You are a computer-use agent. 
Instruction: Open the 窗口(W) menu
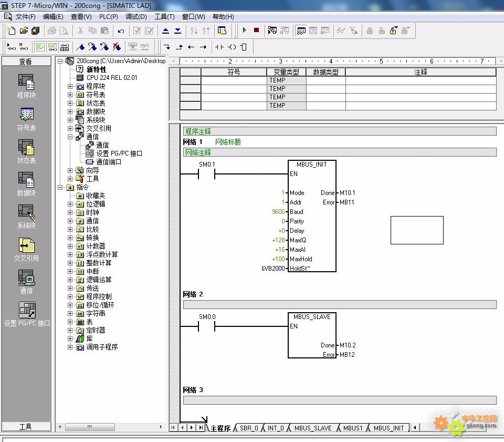(x=194, y=17)
